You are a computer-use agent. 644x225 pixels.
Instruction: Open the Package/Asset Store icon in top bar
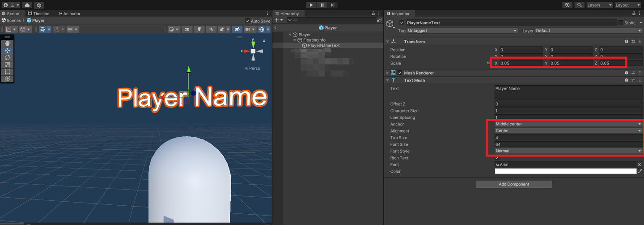[39, 5]
